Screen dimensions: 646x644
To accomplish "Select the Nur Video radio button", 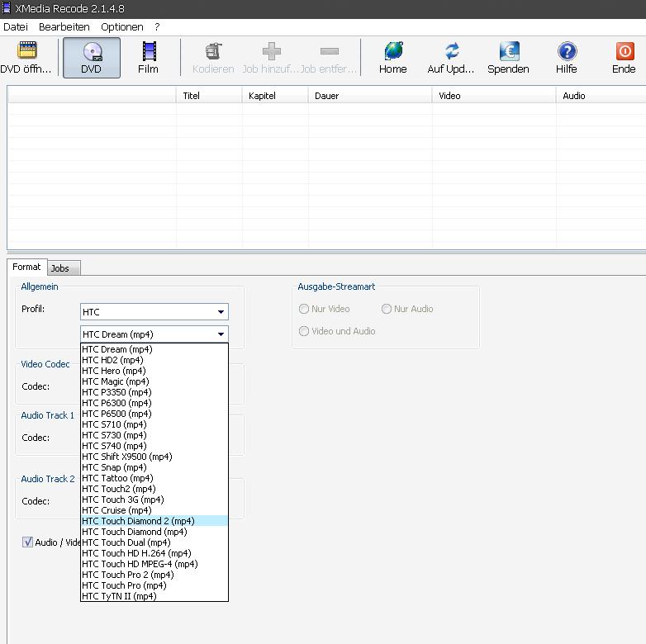I will coord(304,309).
